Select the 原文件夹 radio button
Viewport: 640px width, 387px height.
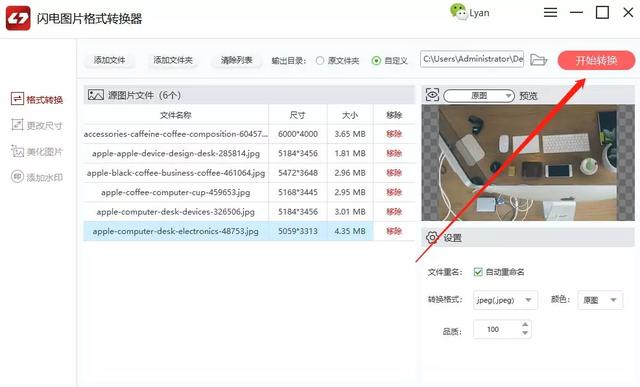coord(320,61)
